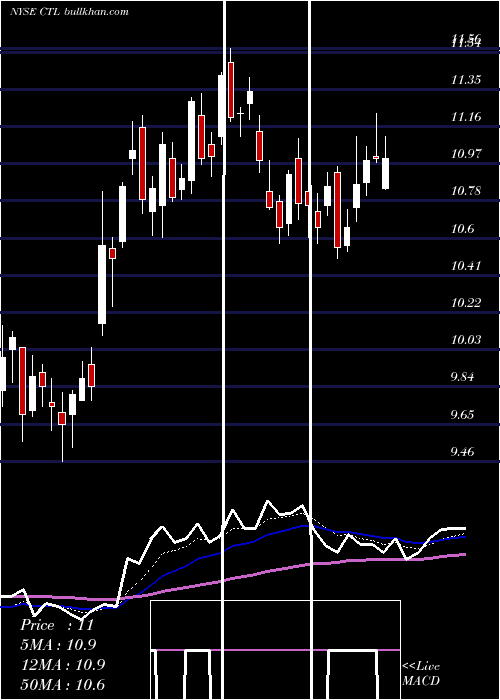Click the '<<Live MACD' label
Image resolution: width=500 pixels, height=700 pixels.
click(421, 673)
